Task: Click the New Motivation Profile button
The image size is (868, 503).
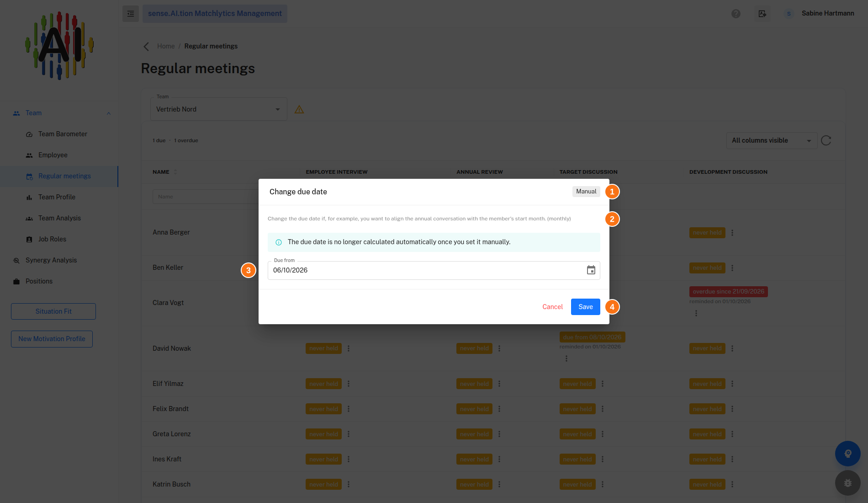Action: 52,339
